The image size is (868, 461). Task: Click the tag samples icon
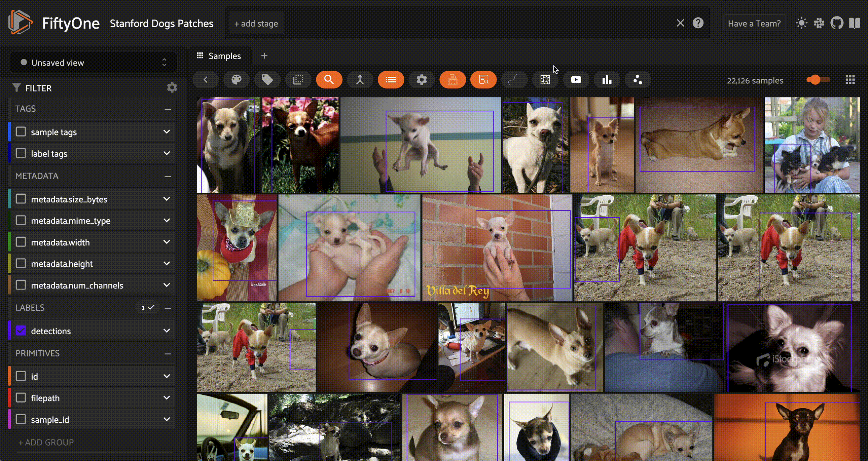tap(267, 80)
